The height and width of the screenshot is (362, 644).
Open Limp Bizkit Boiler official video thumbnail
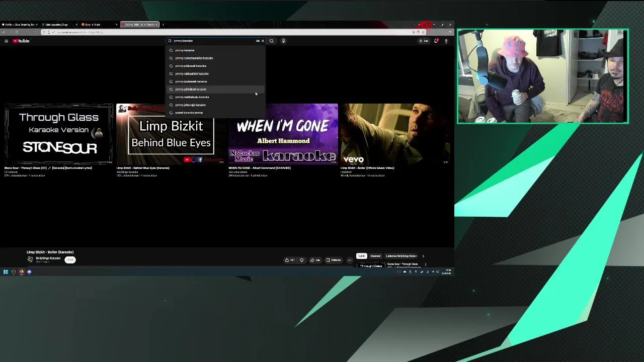(395, 134)
